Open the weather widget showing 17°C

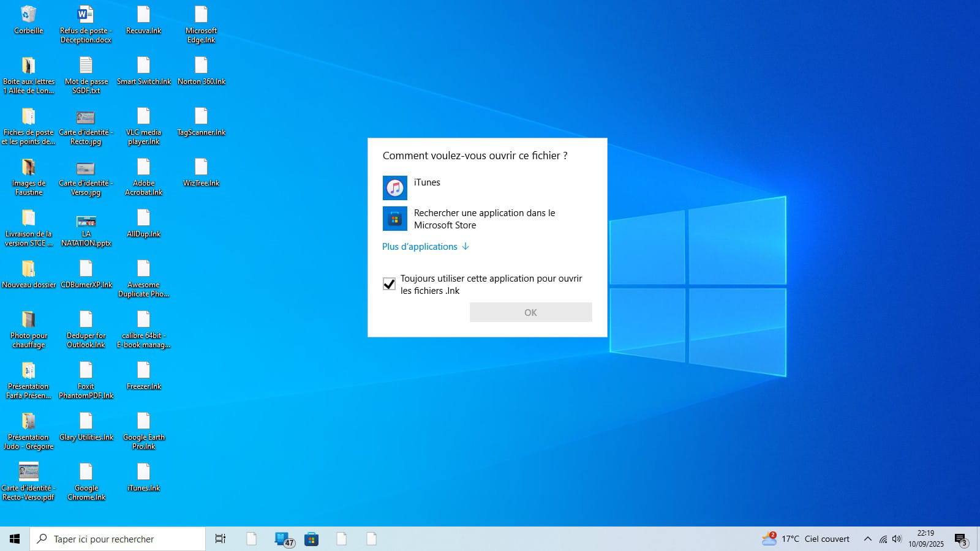805,539
